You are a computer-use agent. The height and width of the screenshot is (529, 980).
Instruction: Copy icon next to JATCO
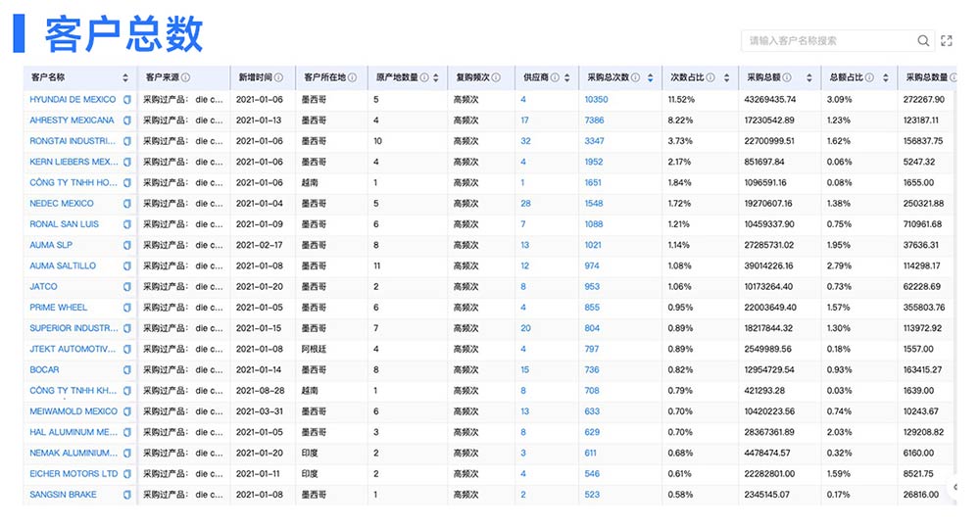coord(126,287)
